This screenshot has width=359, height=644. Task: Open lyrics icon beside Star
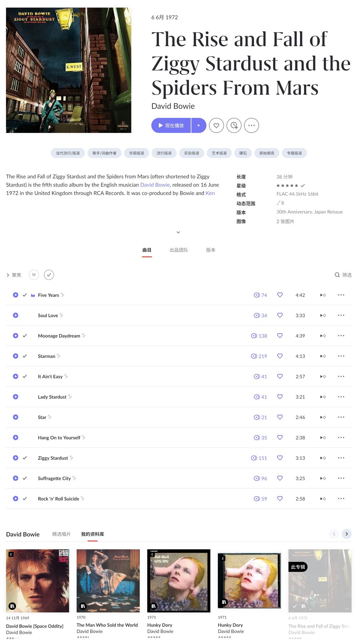pyautogui.click(x=50, y=417)
